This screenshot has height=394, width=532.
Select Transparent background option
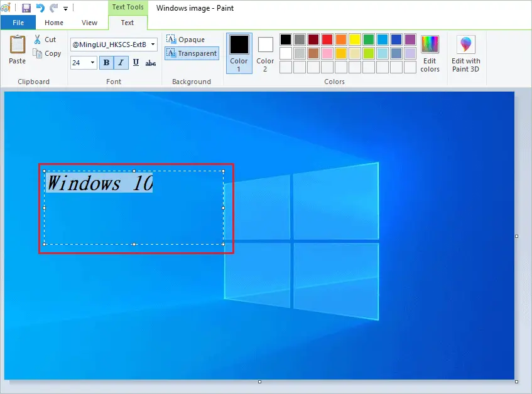pyautogui.click(x=192, y=53)
